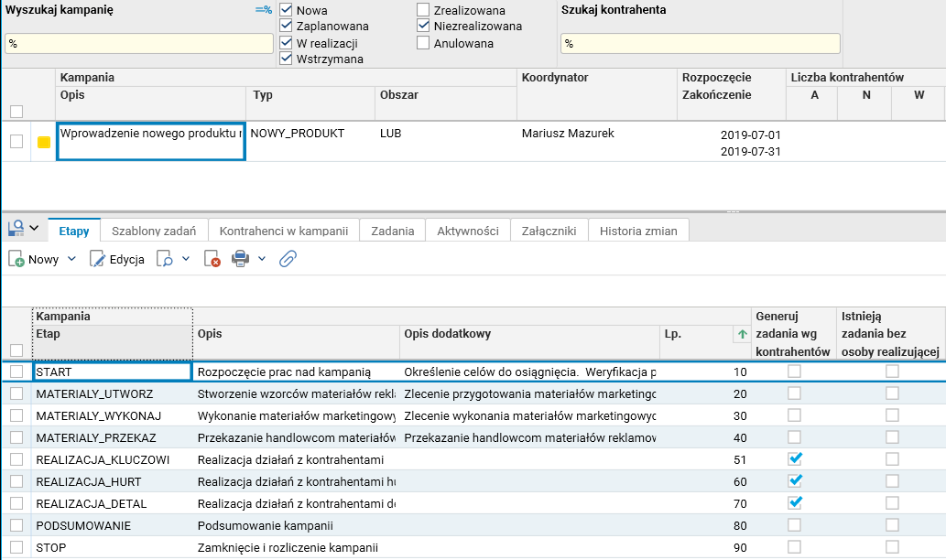
Task: Switch to the Szablony zadań tab
Action: coord(154,231)
